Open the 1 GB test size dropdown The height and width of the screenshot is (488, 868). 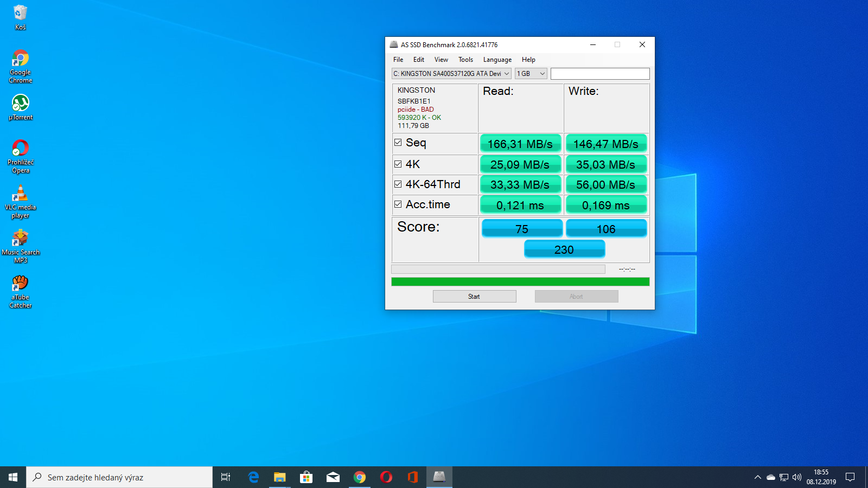pos(531,74)
